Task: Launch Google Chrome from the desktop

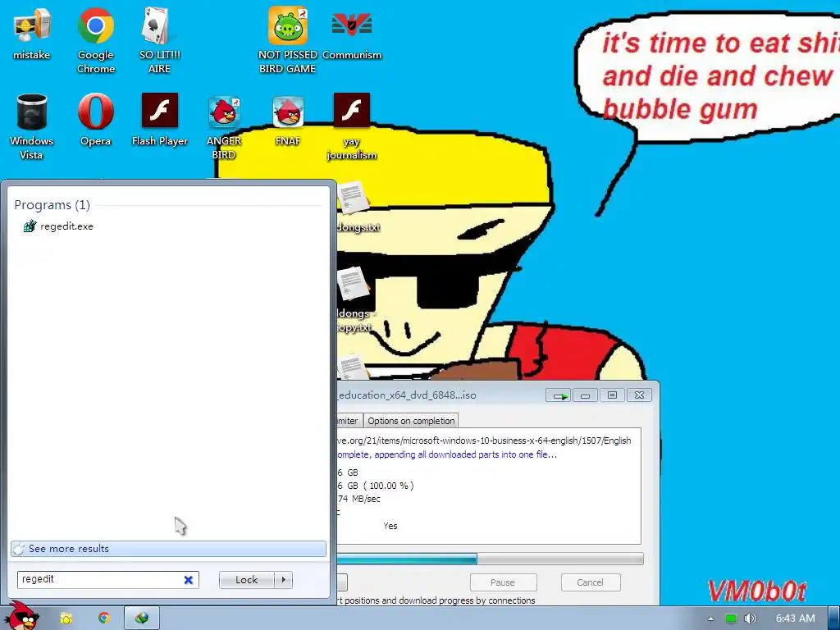Action: tap(95, 40)
